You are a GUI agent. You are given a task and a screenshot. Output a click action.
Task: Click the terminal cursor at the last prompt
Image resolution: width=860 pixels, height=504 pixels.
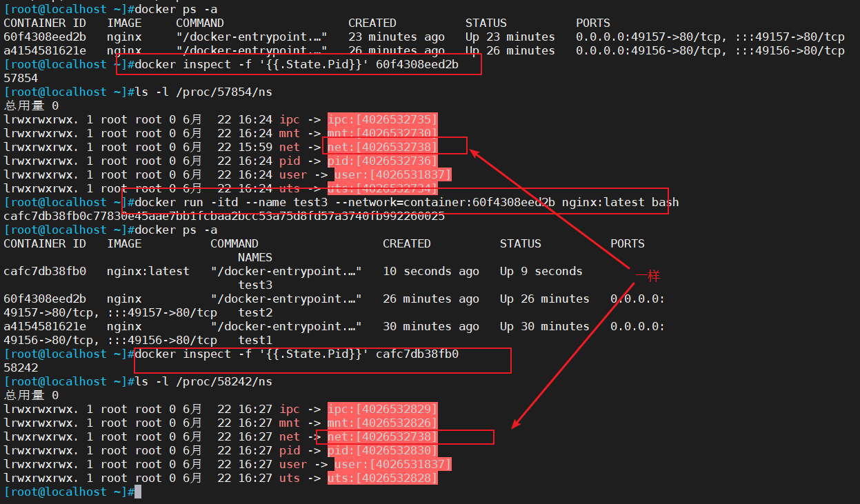[x=138, y=492]
